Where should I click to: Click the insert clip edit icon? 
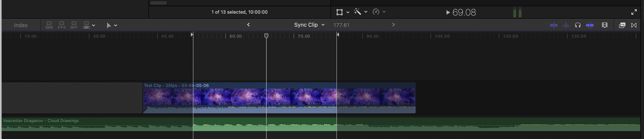point(61,25)
